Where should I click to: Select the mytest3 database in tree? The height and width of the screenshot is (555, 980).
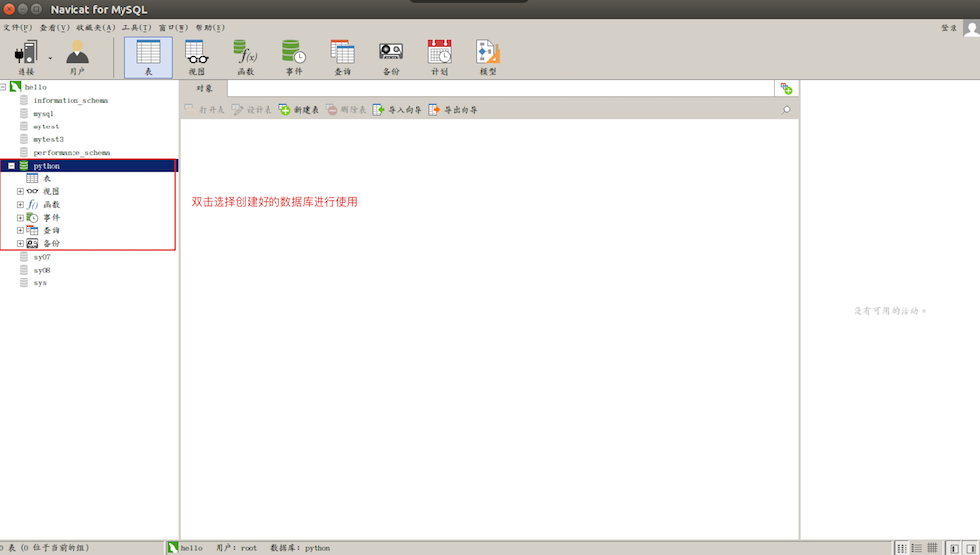[x=48, y=139]
